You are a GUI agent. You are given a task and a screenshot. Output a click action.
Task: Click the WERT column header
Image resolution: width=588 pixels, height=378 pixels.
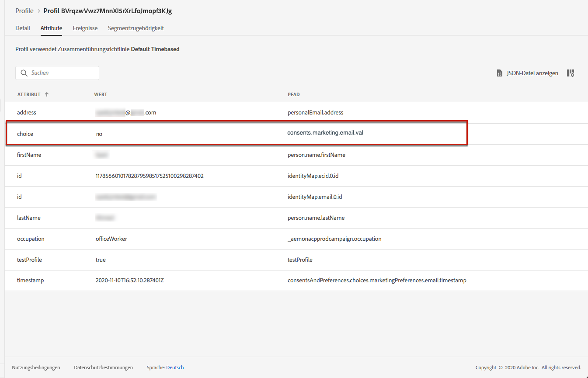(x=101, y=94)
